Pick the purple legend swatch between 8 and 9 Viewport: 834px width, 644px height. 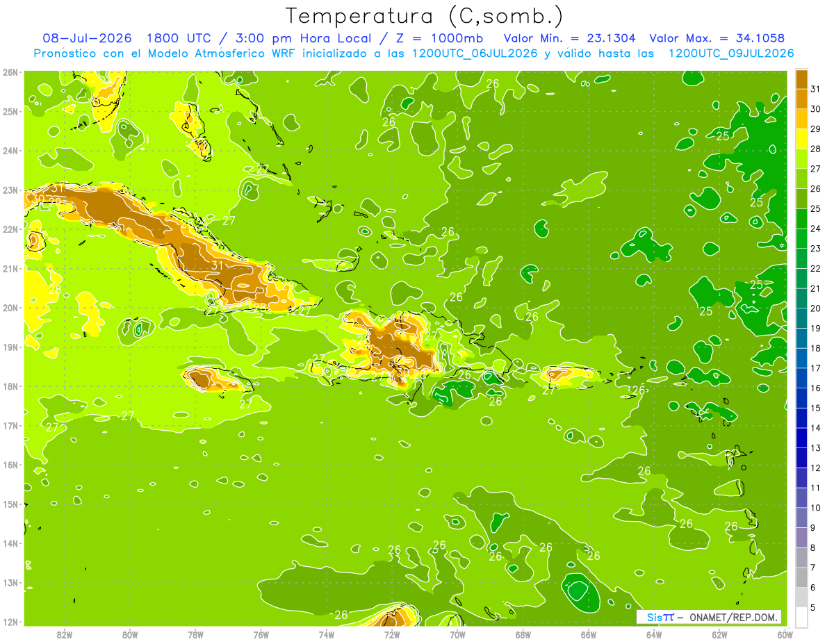801,538
